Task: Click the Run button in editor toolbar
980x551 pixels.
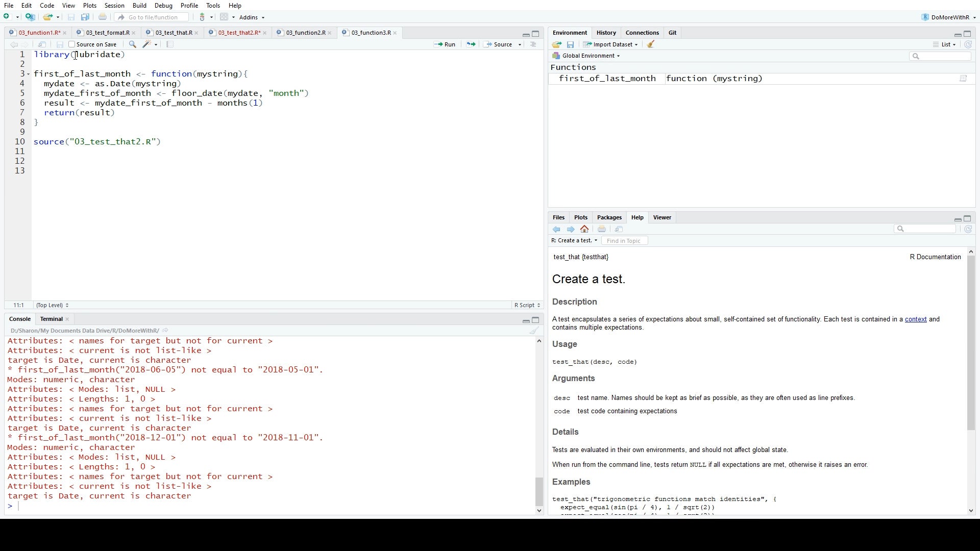Action: [x=445, y=44]
